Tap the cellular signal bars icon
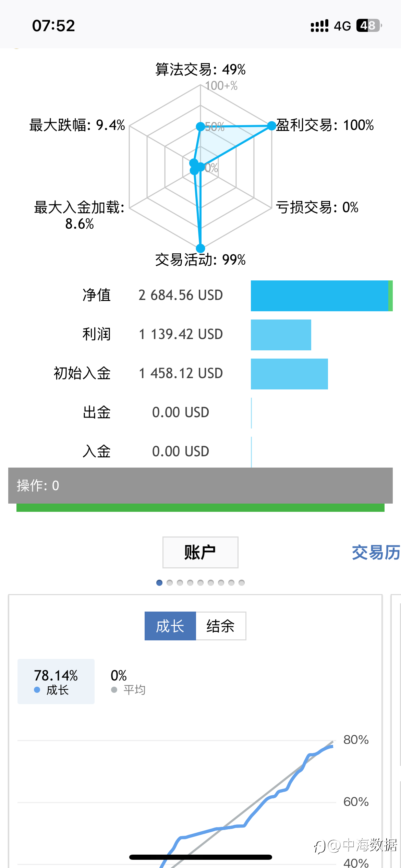Screen dimensions: 401x868 (319, 26)
